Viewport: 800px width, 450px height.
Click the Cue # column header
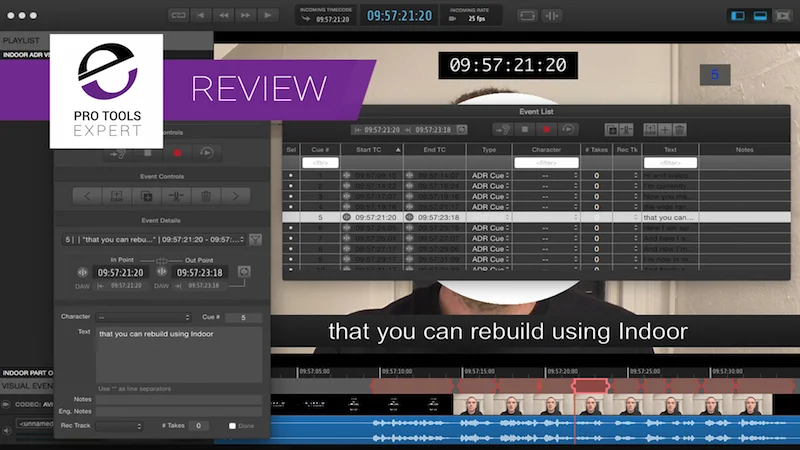click(320, 149)
